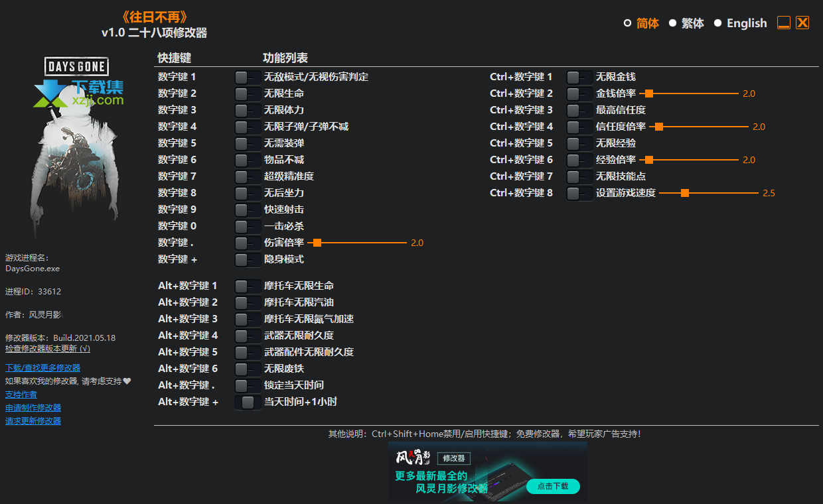Click the 修改器 label in banner
This screenshot has width=823, height=504.
point(454,458)
